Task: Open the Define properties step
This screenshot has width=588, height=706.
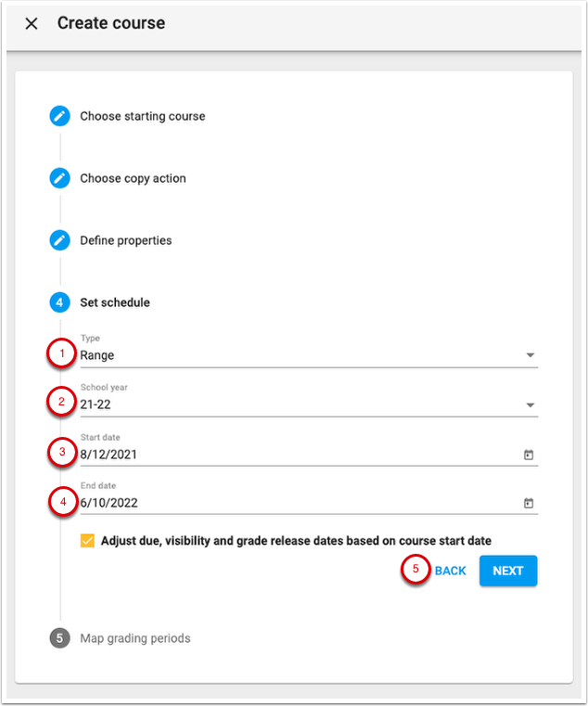Action: [x=126, y=240]
